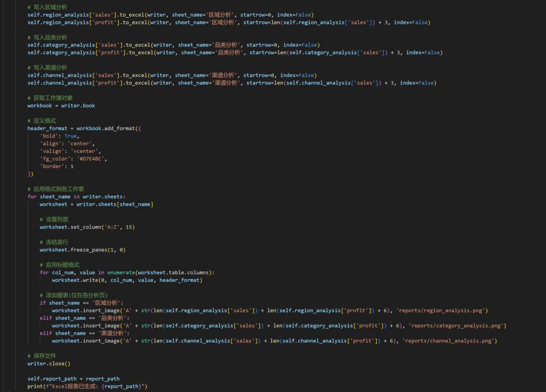Click the worksheet.write header_format line
The width and height of the screenshot is (546, 392).
pyautogui.click(x=126, y=280)
